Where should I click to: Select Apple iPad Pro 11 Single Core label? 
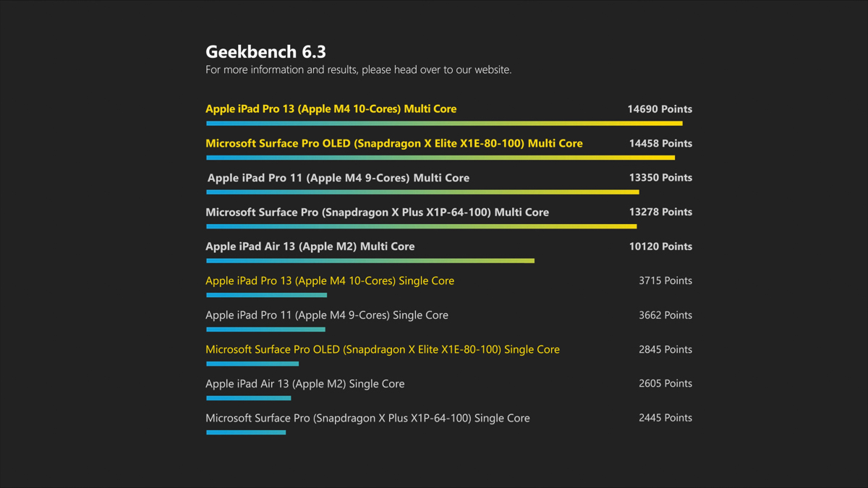pyautogui.click(x=326, y=315)
